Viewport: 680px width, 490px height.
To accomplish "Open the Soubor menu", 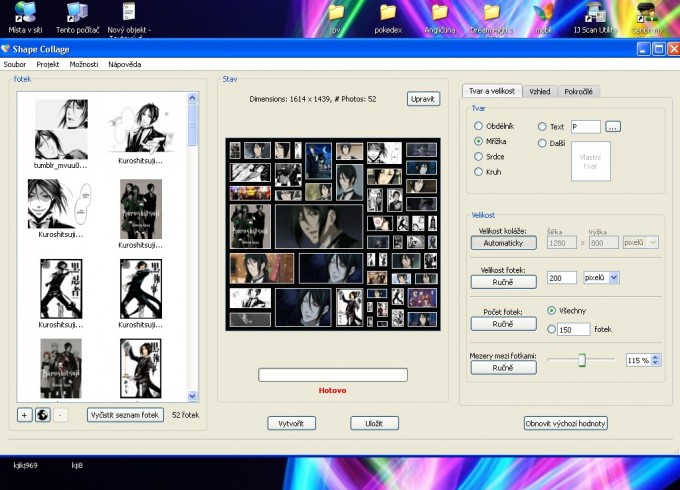I will [15, 64].
